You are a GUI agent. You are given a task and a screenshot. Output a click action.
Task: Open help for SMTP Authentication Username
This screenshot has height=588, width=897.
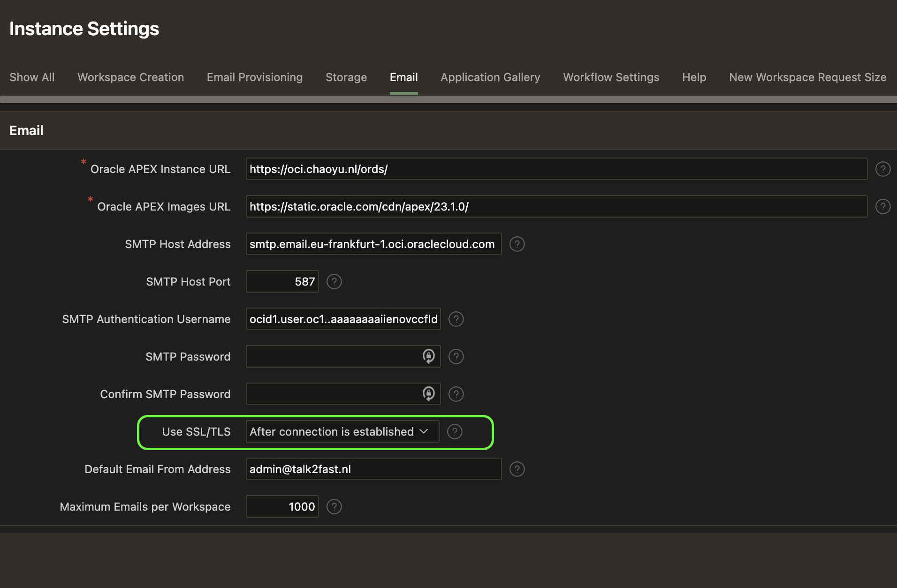click(456, 319)
